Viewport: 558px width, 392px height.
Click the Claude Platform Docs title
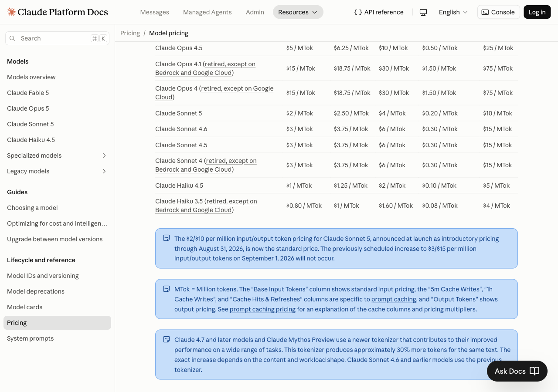63,12
